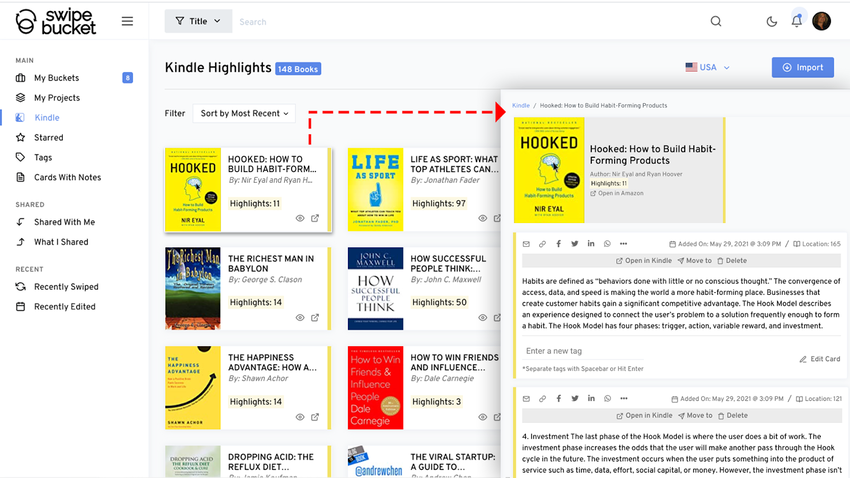Open more options on first highlight
This screenshot has width=850, height=478.
click(623, 244)
